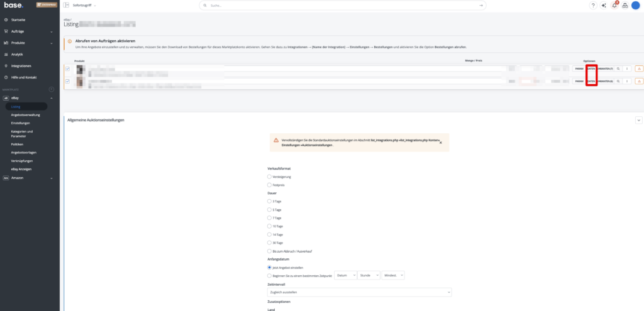Click magnifier icon in VARIANTEN(6) row

618,81
